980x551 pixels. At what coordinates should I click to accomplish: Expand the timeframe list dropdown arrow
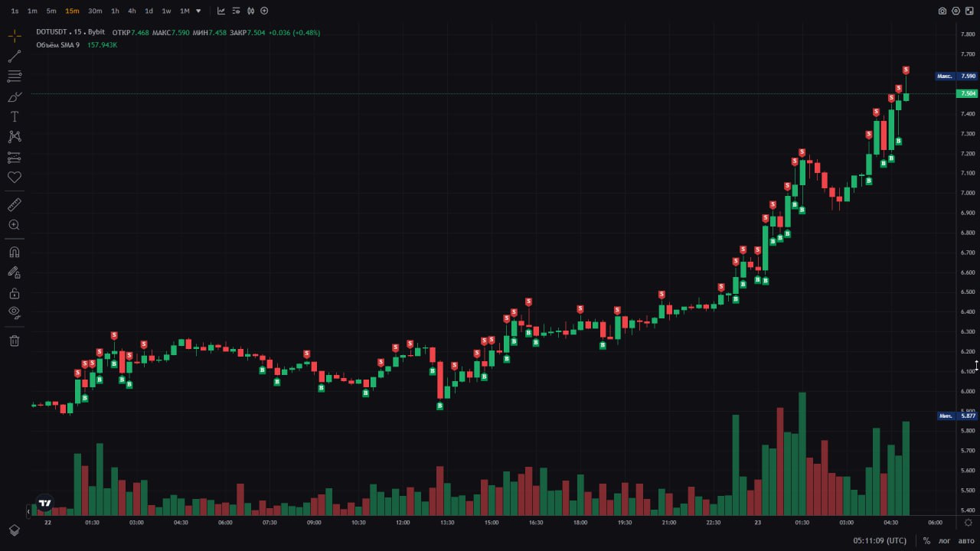click(198, 11)
